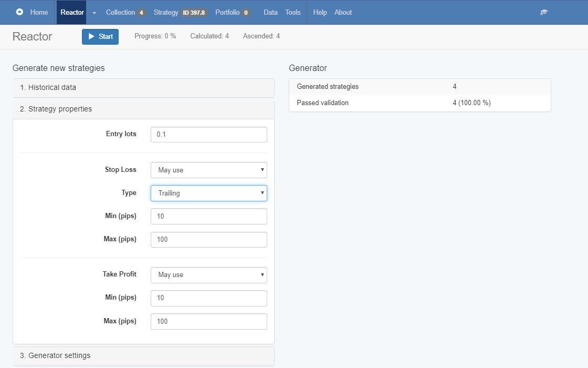The width and height of the screenshot is (588, 368).
Task: Click the 'Generator' panel heading
Action: [x=308, y=68]
